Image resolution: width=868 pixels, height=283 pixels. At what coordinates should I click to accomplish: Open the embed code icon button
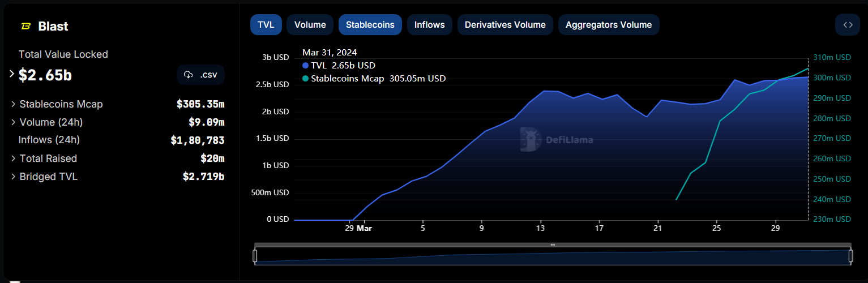(x=847, y=25)
